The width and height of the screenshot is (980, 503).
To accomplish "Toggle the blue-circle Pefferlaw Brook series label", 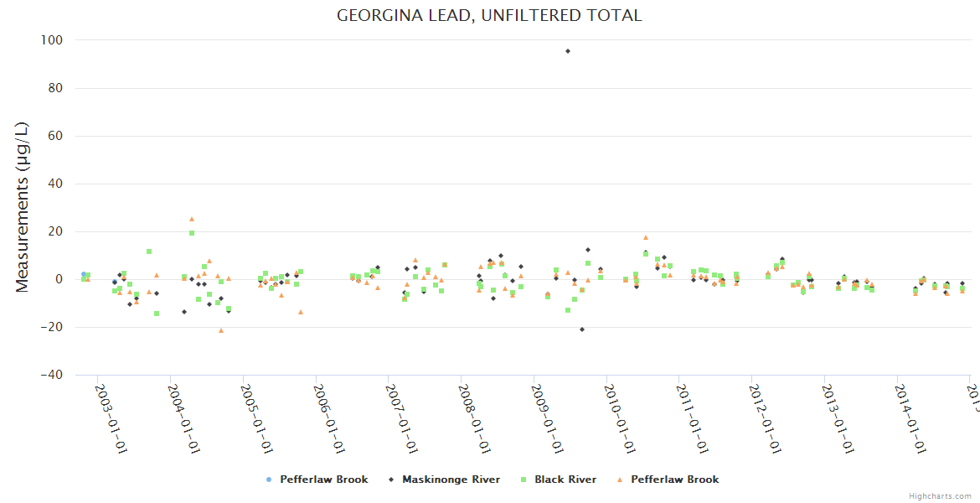I will pyautogui.click(x=323, y=480).
